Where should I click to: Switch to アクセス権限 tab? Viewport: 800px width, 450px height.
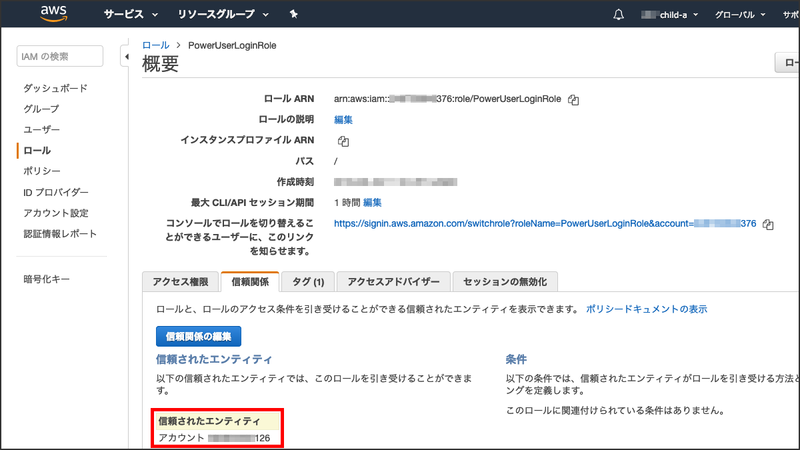pos(181,282)
